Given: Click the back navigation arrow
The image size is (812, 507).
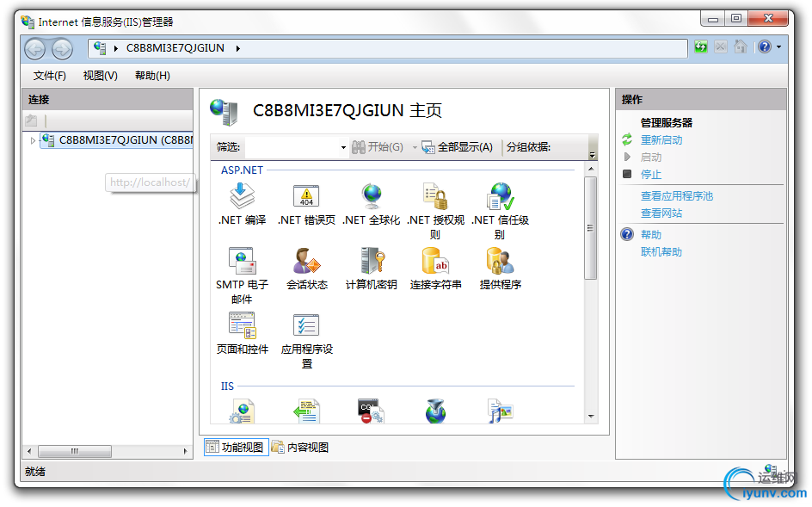Looking at the screenshot, I should [x=35, y=49].
